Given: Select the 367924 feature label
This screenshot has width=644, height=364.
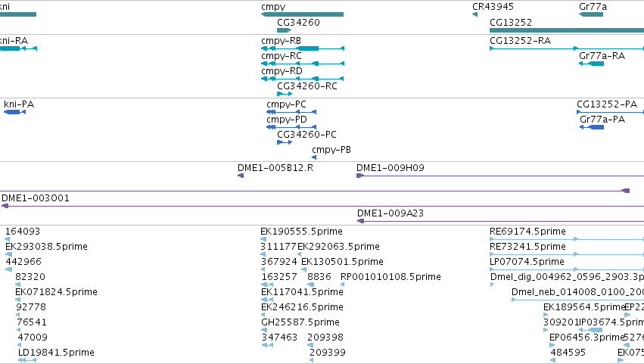Looking at the screenshot, I should (279, 262).
